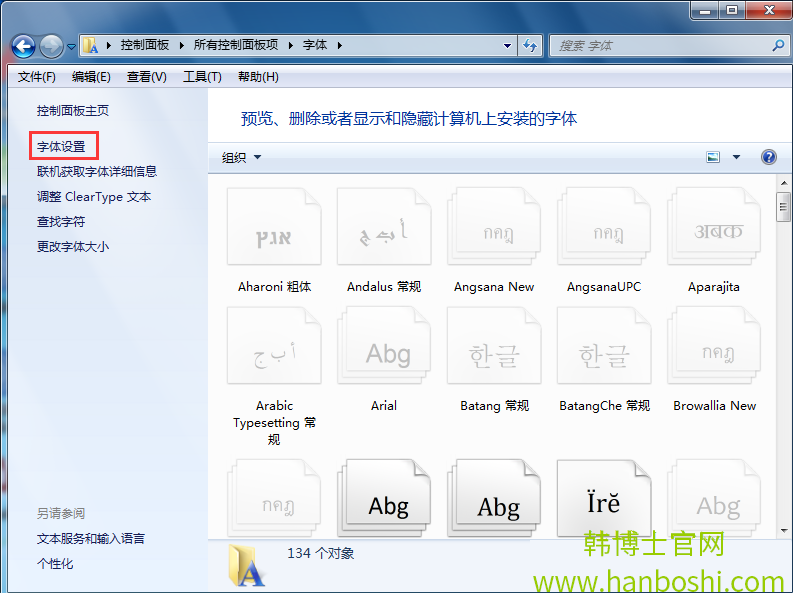Select the Arabic Typesetting font icon

(x=274, y=345)
